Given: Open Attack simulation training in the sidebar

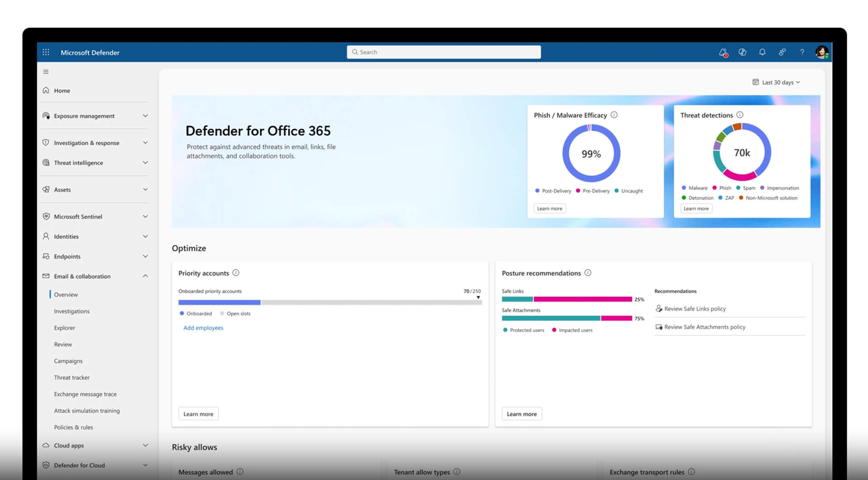Looking at the screenshot, I should [x=87, y=410].
